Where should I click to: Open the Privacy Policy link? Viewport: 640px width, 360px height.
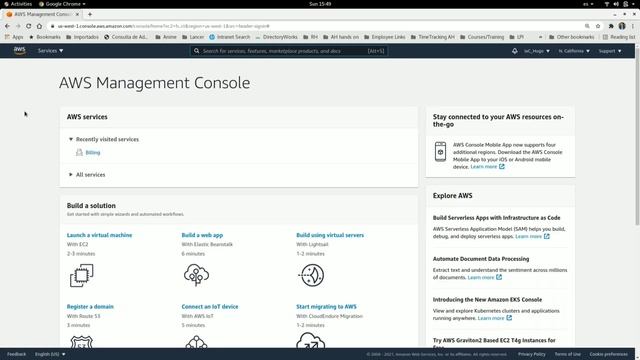tap(531, 354)
